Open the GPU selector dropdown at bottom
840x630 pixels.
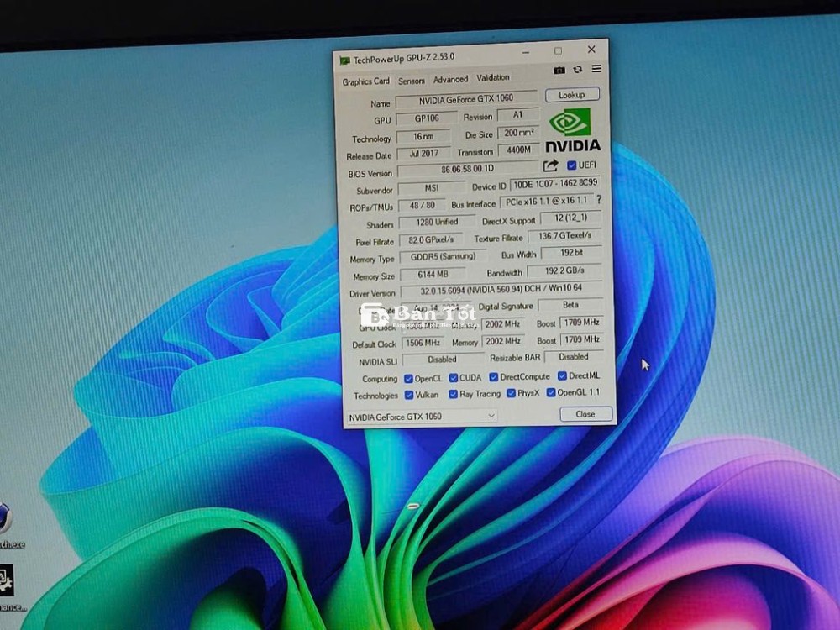pyautogui.click(x=423, y=417)
